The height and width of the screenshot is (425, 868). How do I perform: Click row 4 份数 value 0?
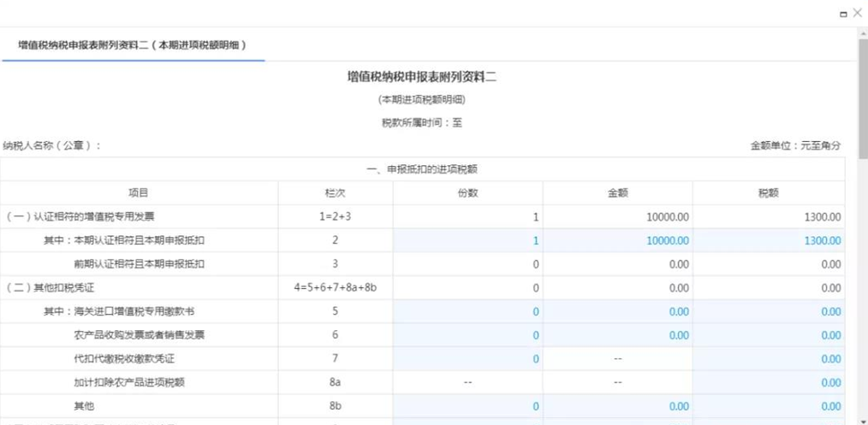point(536,288)
